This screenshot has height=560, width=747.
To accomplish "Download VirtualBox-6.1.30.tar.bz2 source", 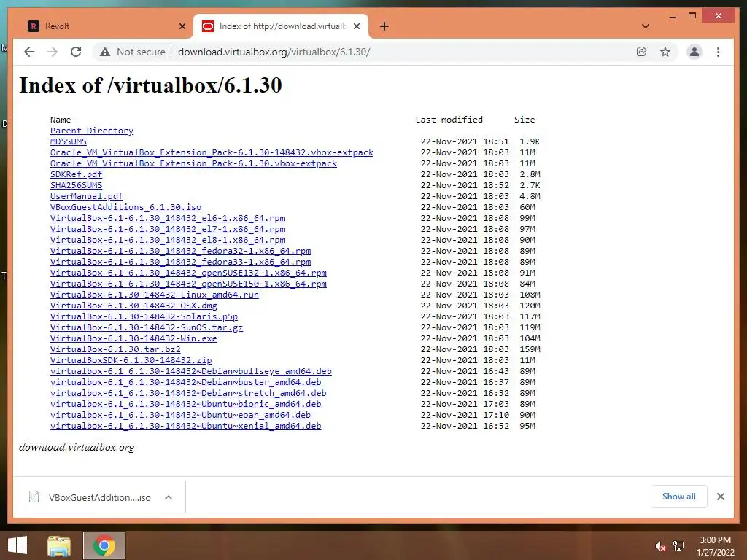I will coord(116,349).
